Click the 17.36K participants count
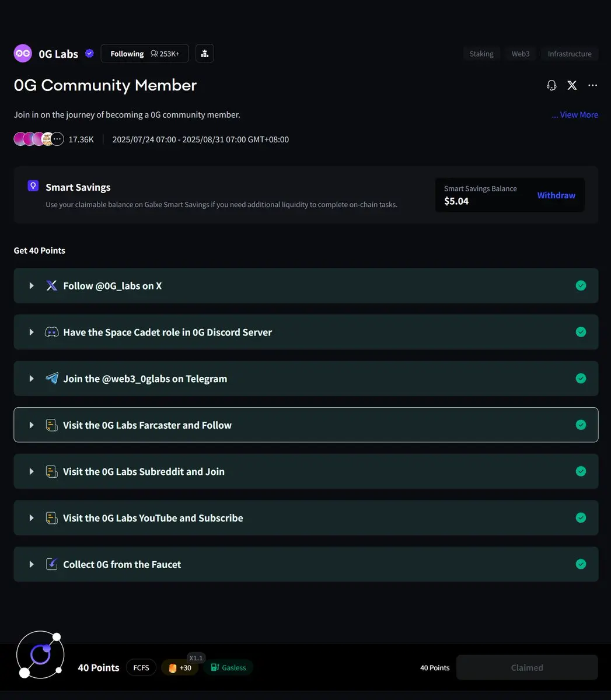 (x=81, y=139)
